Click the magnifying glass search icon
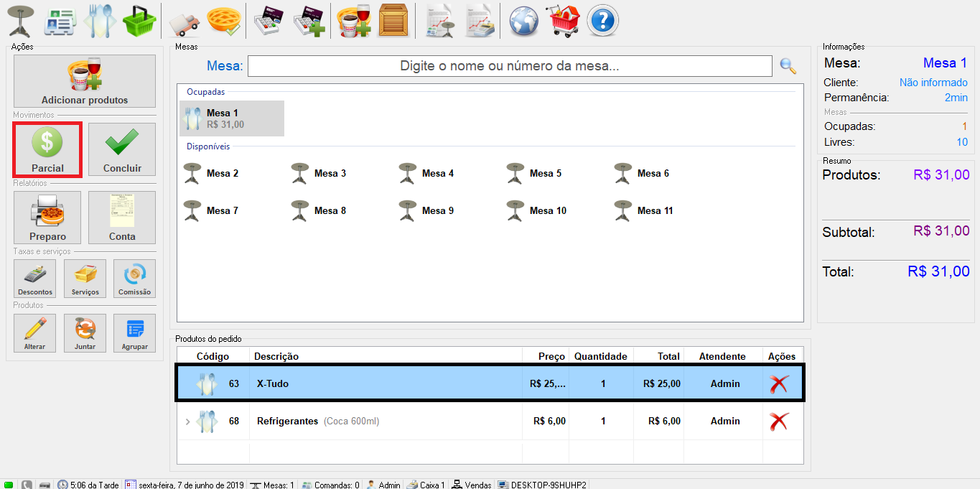The image size is (980, 489). point(788,66)
